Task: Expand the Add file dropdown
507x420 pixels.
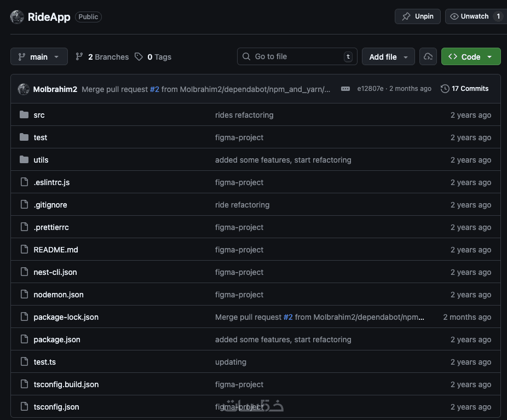Action: pyautogui.click(x=388, y=57)
